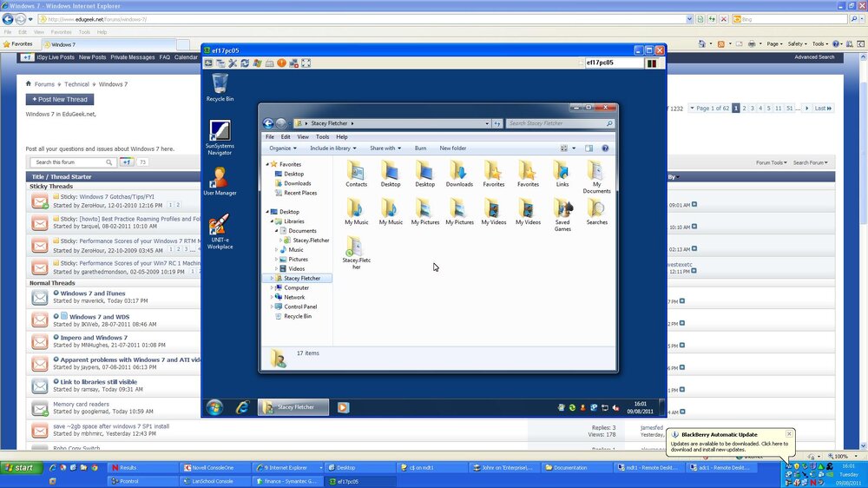Toggle full screen icon in the ef17pc05 toolbar
The image size is (868, 488).
click(x=306, y=63)
